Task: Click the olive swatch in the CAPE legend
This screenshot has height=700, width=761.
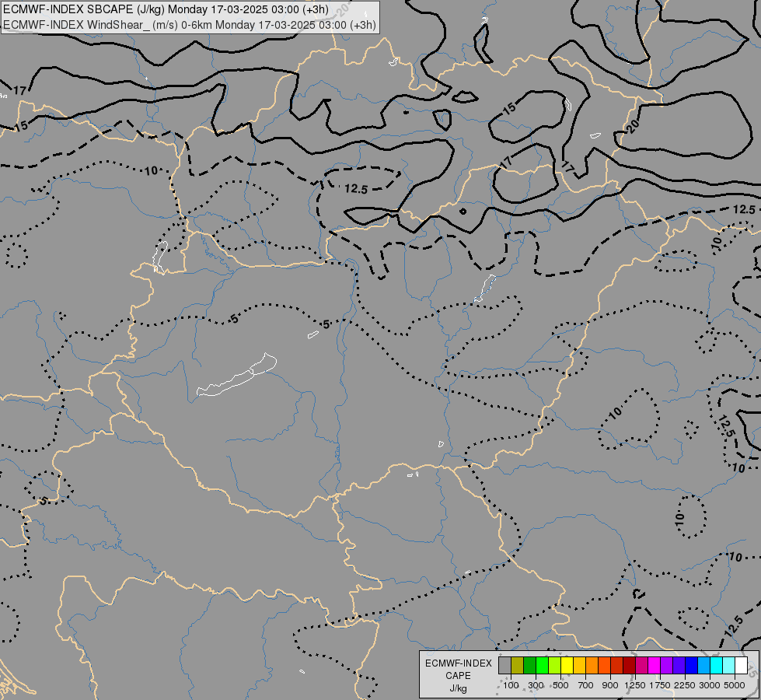Action: tap(518, 666)
